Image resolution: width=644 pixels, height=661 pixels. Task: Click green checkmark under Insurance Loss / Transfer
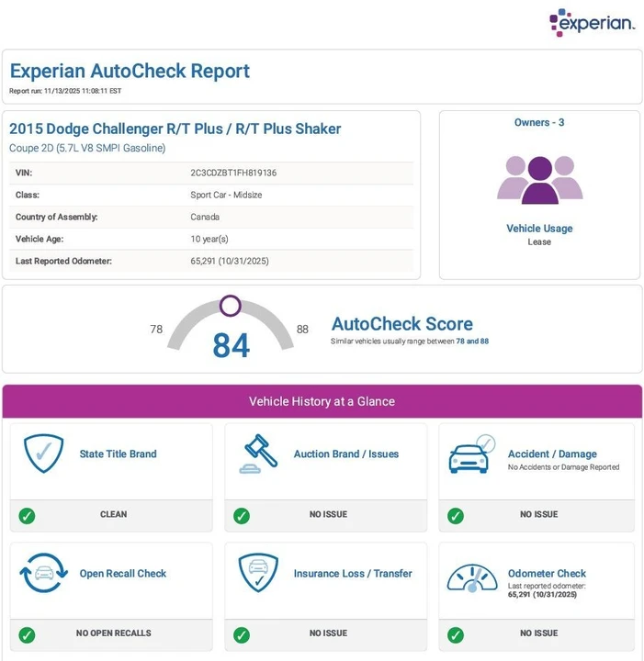(242, 634)
